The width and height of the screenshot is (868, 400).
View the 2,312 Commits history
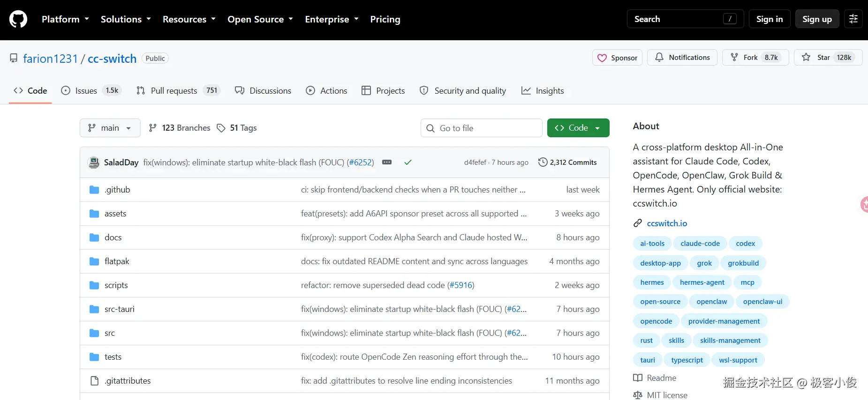[x=568, y=163]
